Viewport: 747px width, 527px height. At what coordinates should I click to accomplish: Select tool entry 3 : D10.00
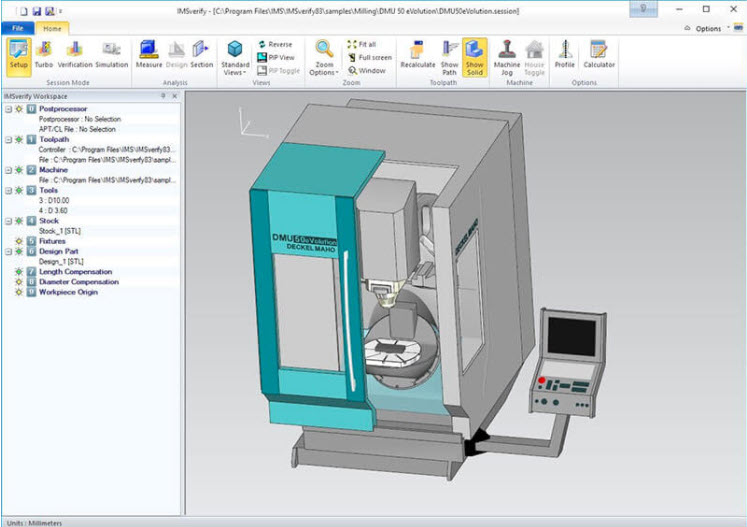pyautogui.click(x=54, y=201)
